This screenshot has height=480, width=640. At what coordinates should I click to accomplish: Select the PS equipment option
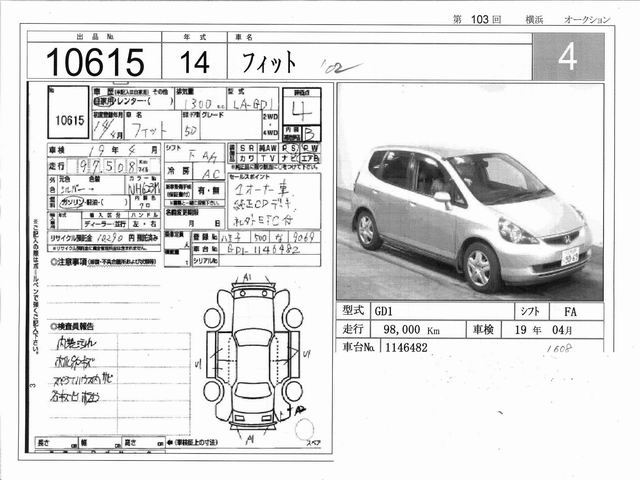coord(289,149)
